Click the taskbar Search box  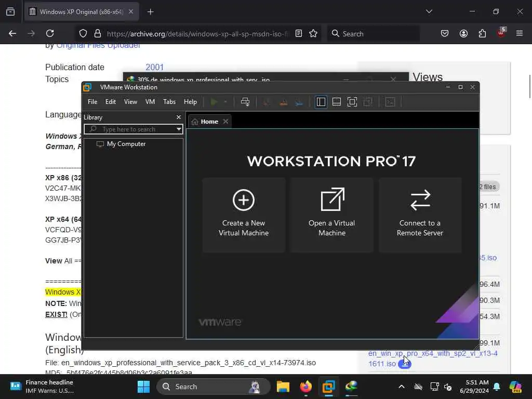point(214,387)
